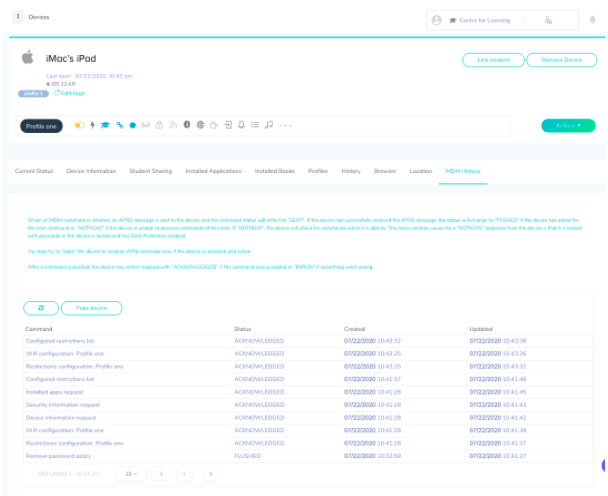608x496 pixels.
Task: Click the profile 1 tag badge
Action: point(33,93)
